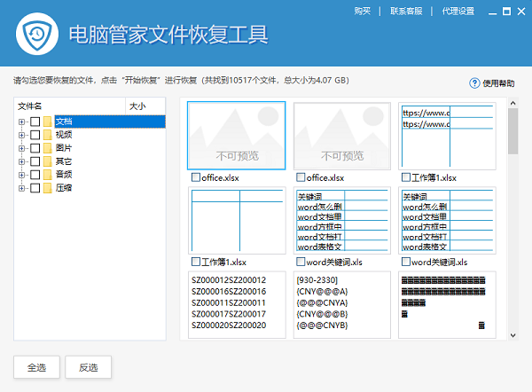Click the 反选 invert selection button
The height and width of the screenshot is (392, 532).
88,367
